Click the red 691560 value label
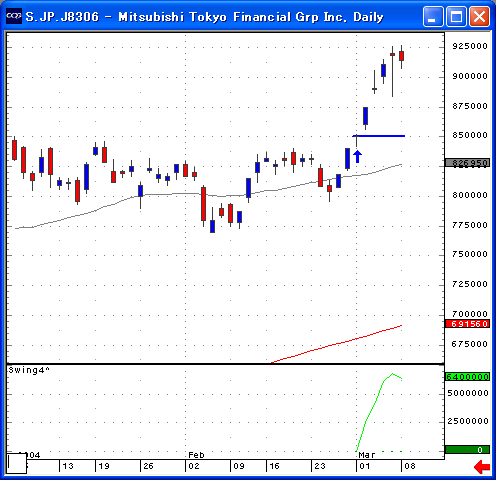Viewport: 496px width, 480px height. [467, 324]
